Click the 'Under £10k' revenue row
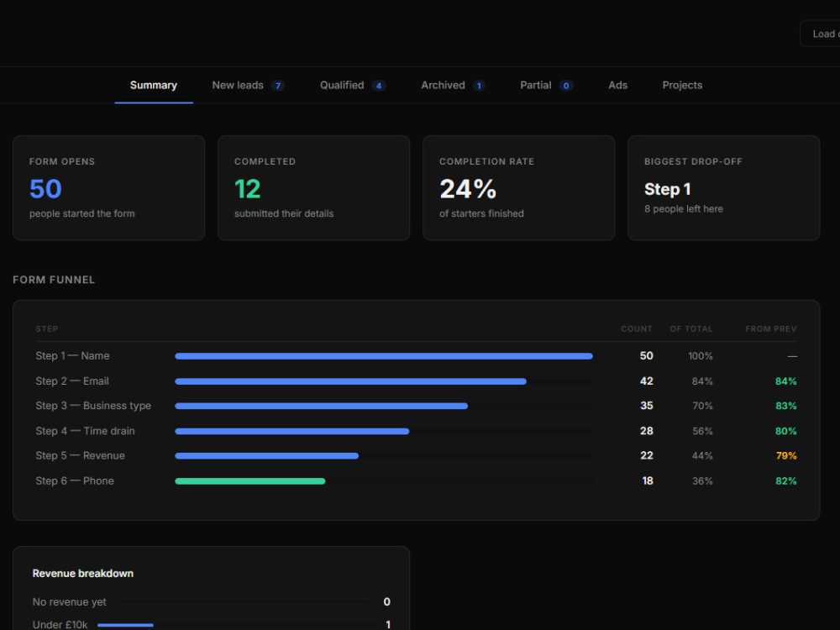The height and width of the screenshot is (630, 840). 211,625
